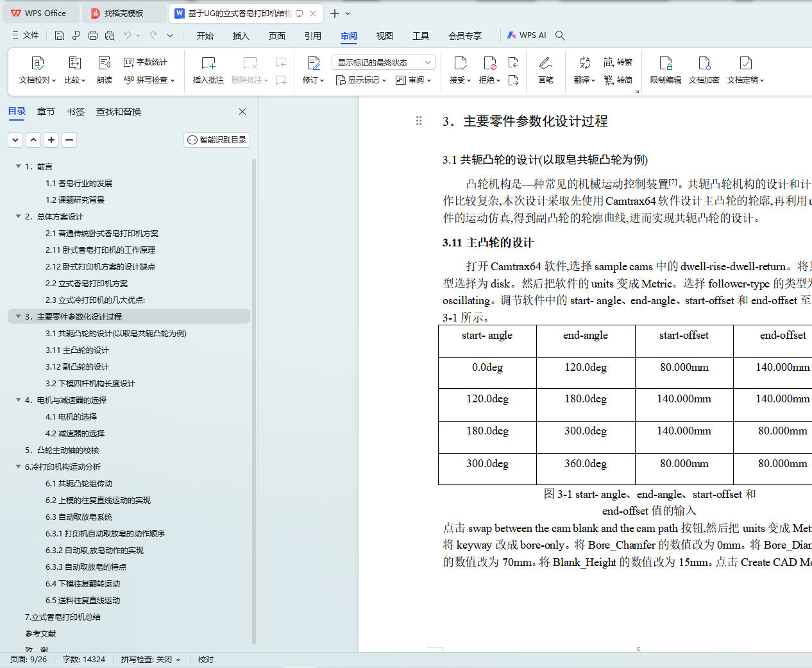
Task: Toggle 拼写检查 spelling check in ribbon
Action: pyautogui.click(x=149, y=80)
